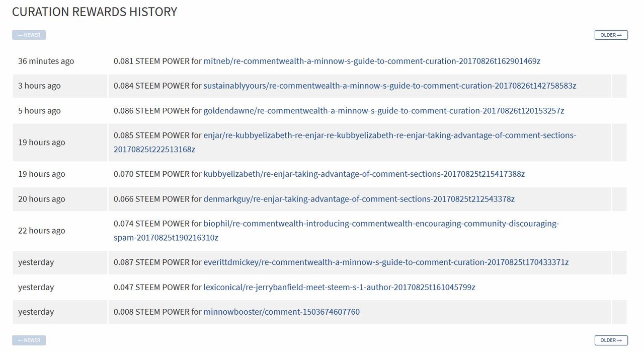The image size is (644, 351).
Task: Open the everittdmickey comment curation link
Action: (386, 262)
